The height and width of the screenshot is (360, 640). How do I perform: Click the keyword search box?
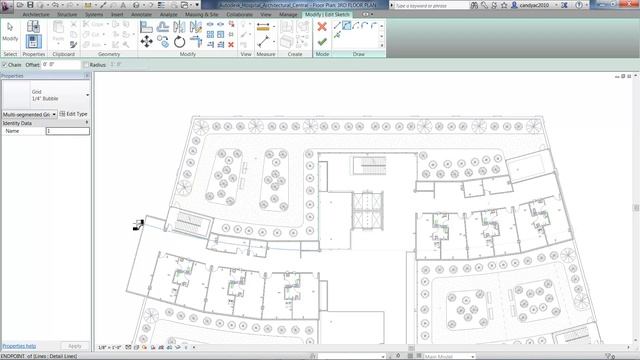[x=431, y=6]
